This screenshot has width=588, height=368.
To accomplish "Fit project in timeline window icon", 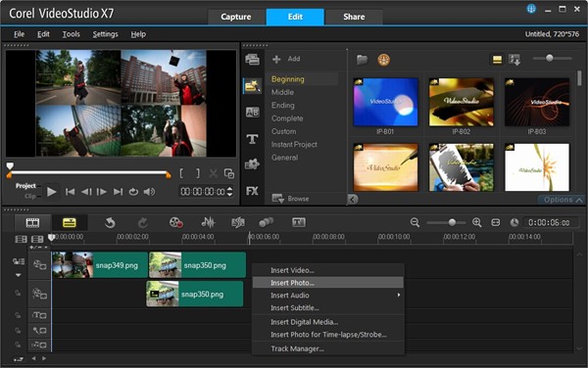I will tap(495, 222).
